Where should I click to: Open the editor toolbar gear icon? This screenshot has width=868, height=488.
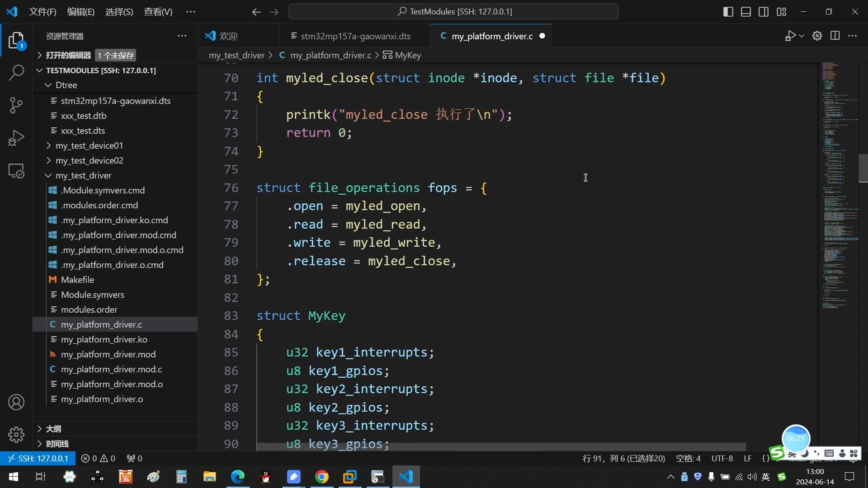pyautogui.click(x=817, y=36)
